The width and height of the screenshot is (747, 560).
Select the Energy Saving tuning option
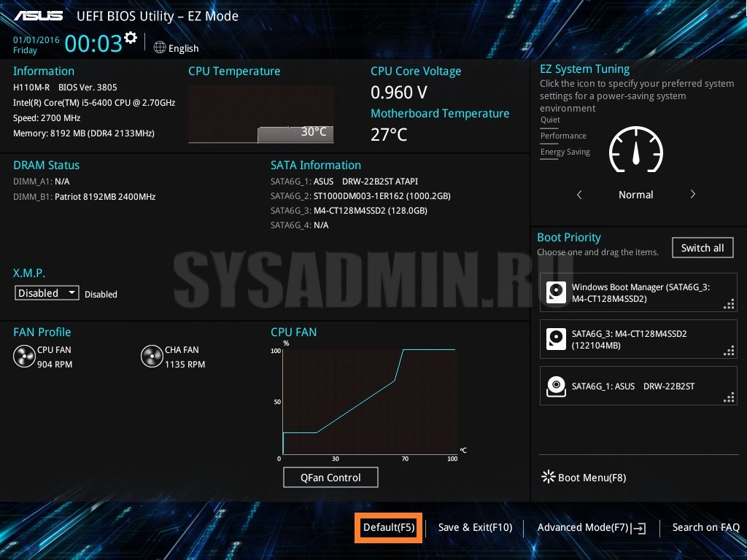tap(565, 152)
